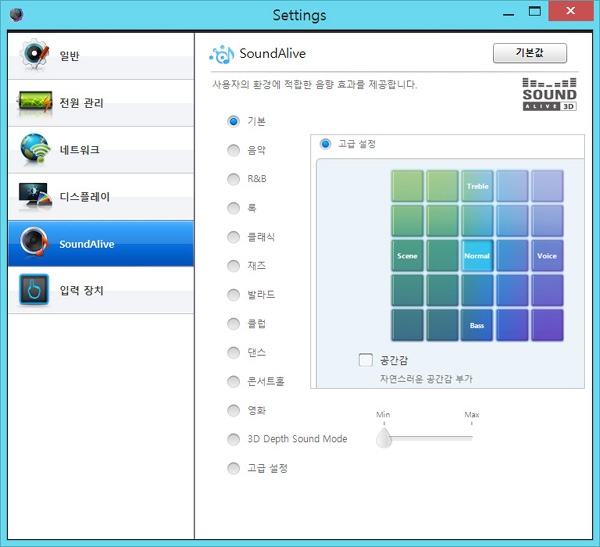Select the 3D Depth Sound Mode radio button

233,439
